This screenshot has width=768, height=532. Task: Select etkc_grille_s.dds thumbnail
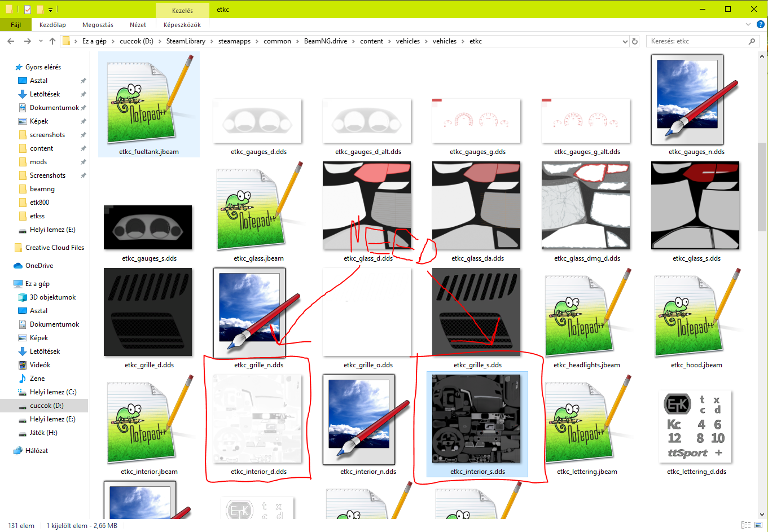(x=476, y=312)
